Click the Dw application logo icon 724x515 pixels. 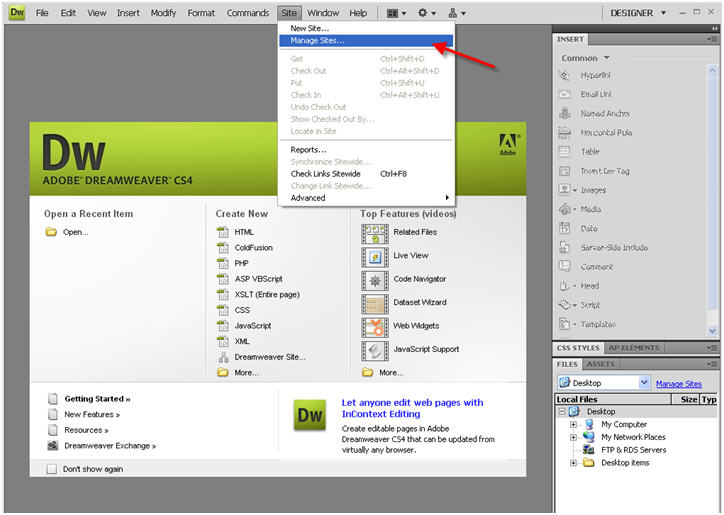(17, 12)
